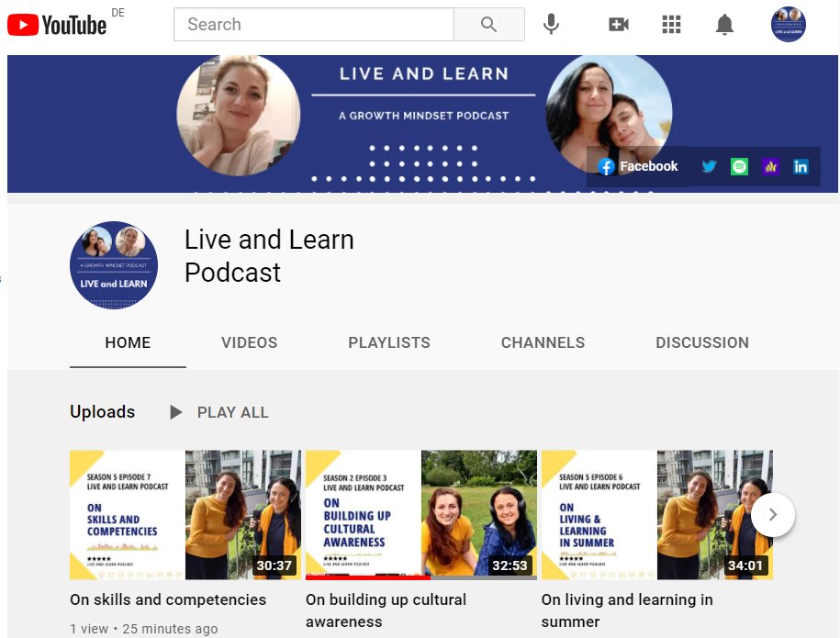The height and width of the screenshot is (638, 840).
Task: Open the DISCUSSION tab
Action: [701, 342]
